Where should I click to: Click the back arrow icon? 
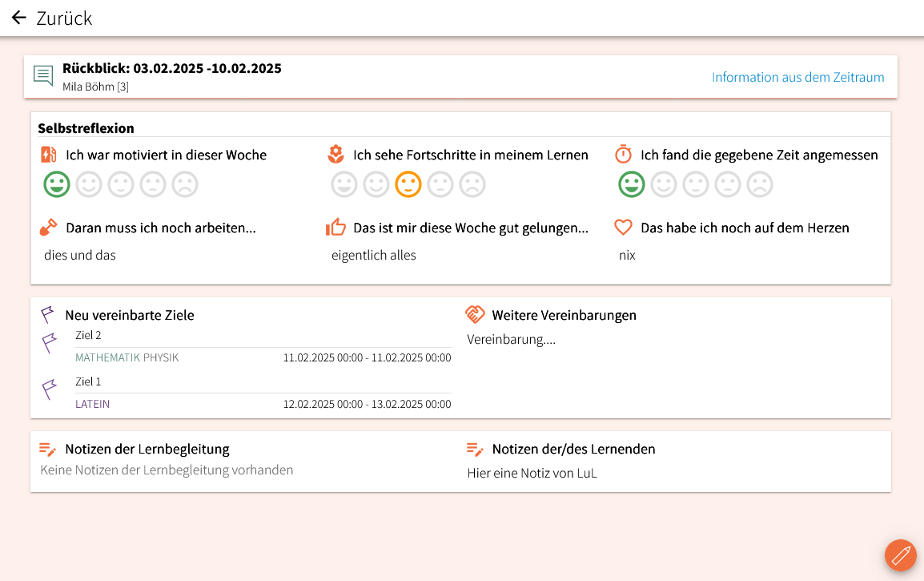coord(19,18)
